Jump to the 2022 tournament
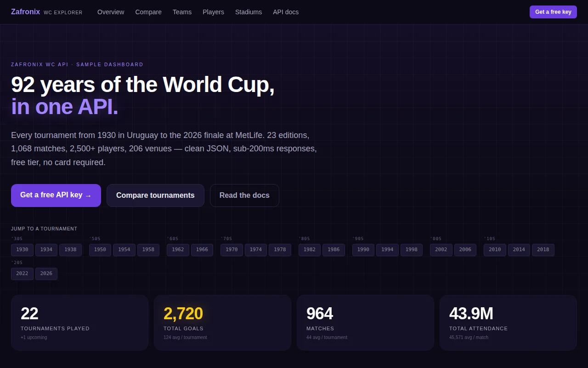This screenshot has width=588, height=368. point(22,274)
